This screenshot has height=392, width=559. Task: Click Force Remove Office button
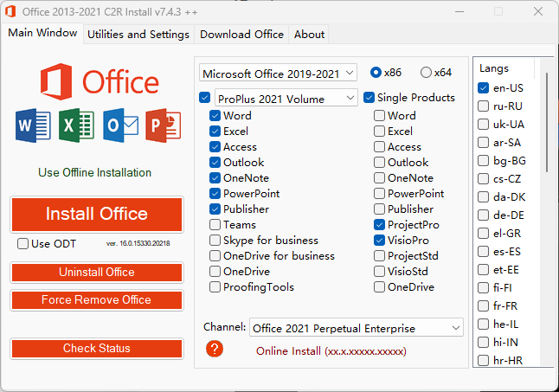point(97,300)
